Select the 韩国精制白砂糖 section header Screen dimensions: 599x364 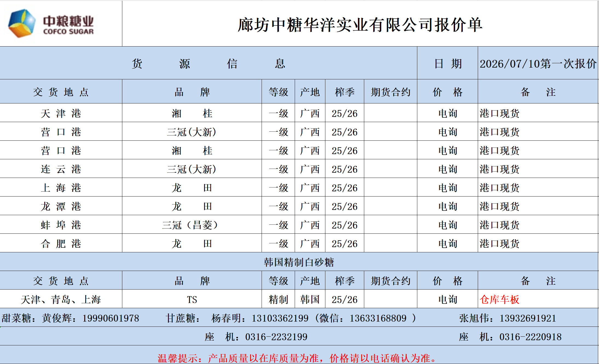click(x=299, y=262)
